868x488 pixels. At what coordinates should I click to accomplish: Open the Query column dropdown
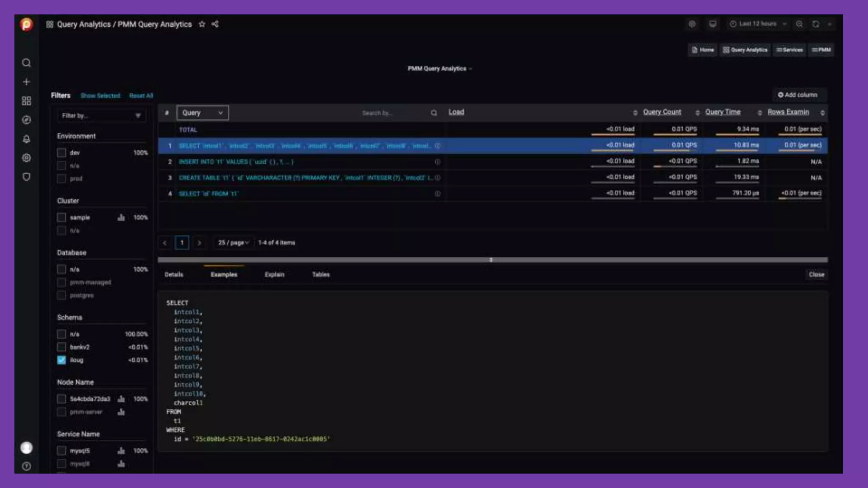point(202,113)
